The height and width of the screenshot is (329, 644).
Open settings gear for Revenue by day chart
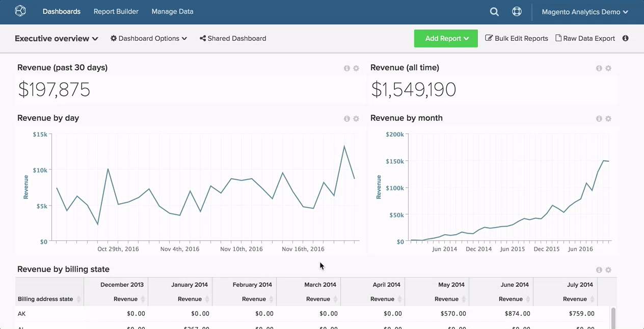[x=356, y=118]
